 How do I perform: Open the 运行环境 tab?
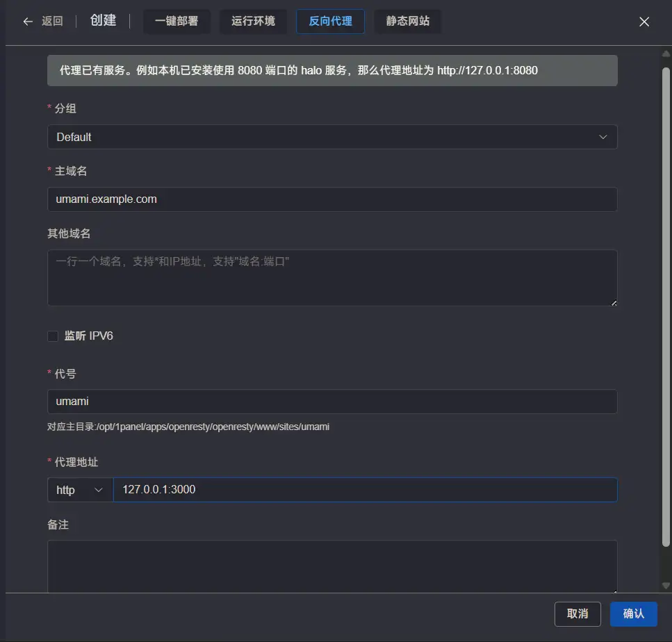(x=253, y=22)
